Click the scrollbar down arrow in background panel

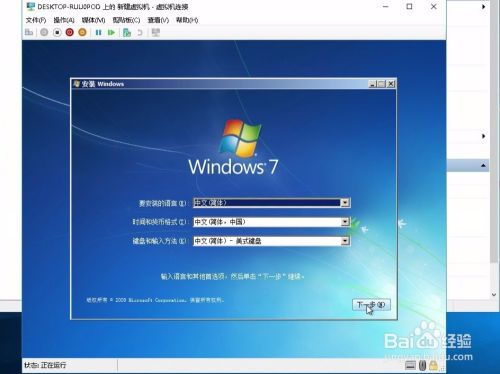(494, 295)
